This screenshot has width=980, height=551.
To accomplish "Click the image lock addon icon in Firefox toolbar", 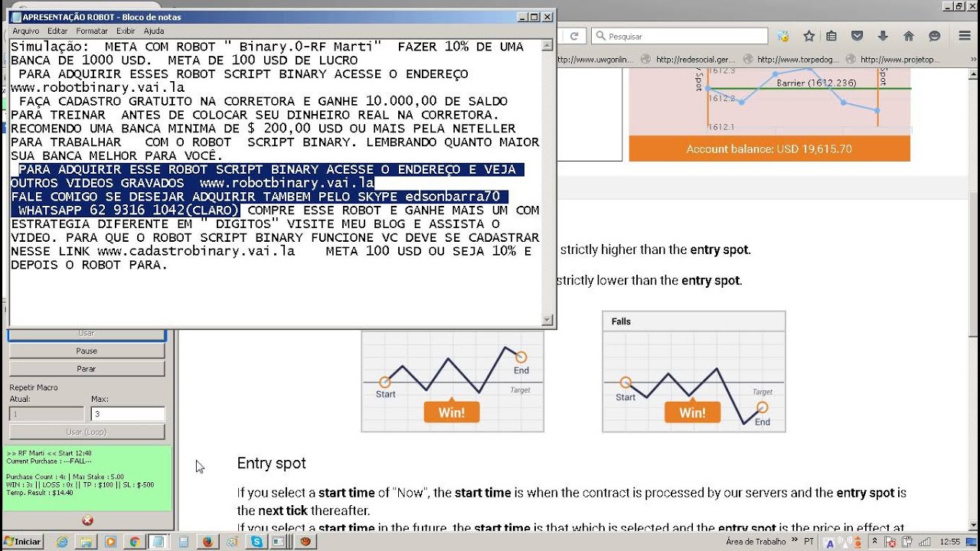I will [783, 36].
